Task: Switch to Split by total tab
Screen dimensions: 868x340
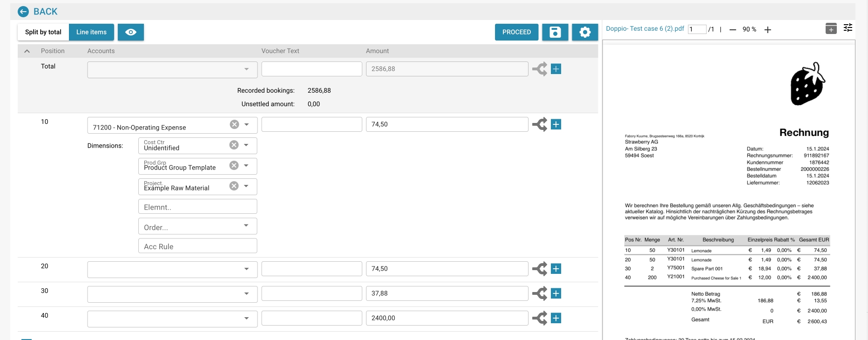Action: point(43,32)
